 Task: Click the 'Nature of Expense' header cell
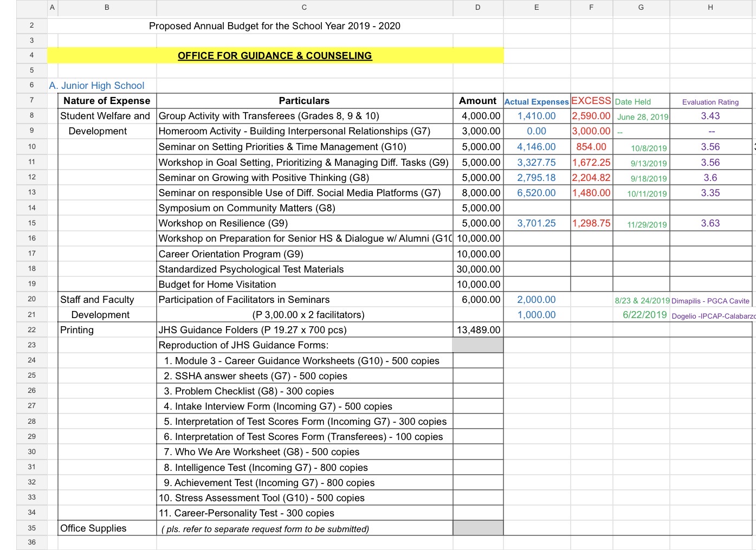pos(107,101)
